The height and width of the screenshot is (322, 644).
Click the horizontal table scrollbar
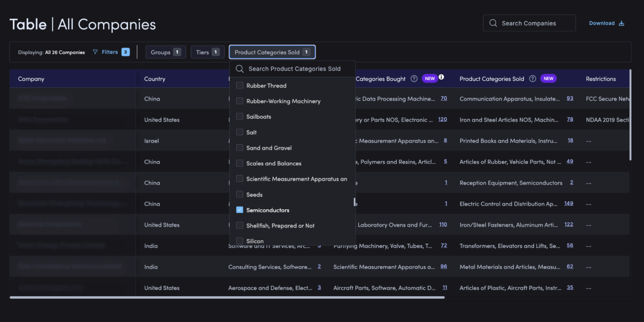[x=227, y=298]
